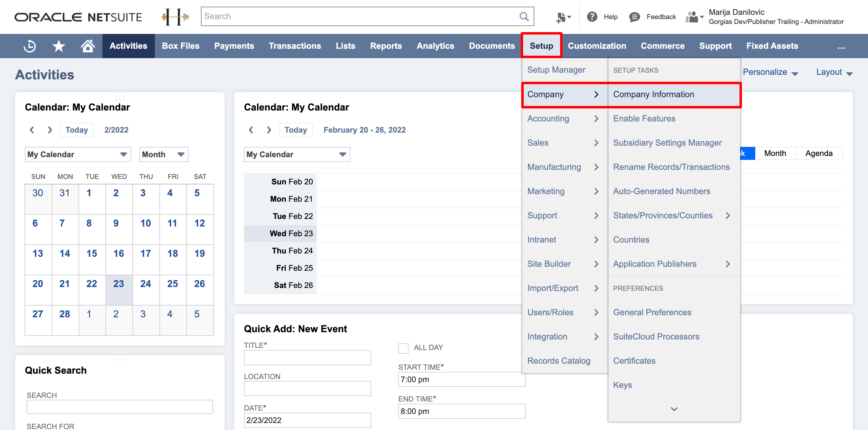The width and height of the screenshot is (868, 430).
Task: Select Company Information menu item
Action: coord(674,94)
